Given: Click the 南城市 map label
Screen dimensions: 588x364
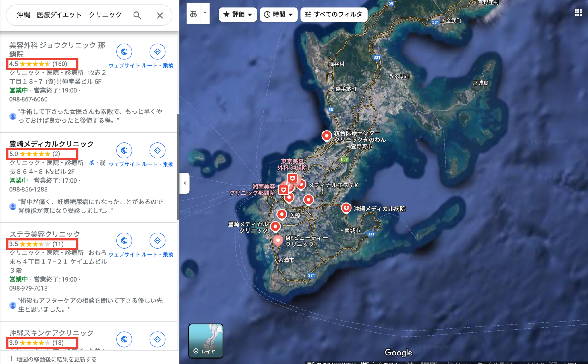Looking at the screenshot, I should 352,231.
